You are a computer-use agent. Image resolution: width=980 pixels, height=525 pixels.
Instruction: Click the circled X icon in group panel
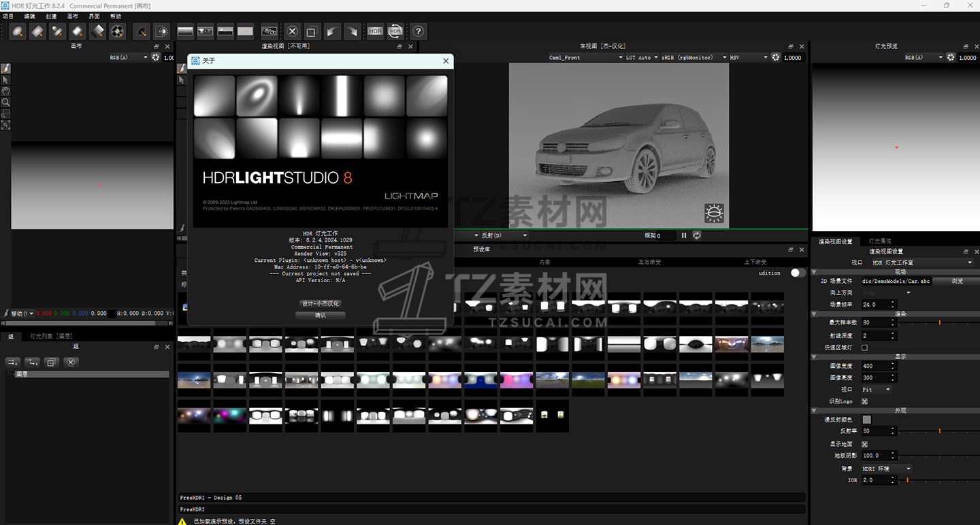70,362
